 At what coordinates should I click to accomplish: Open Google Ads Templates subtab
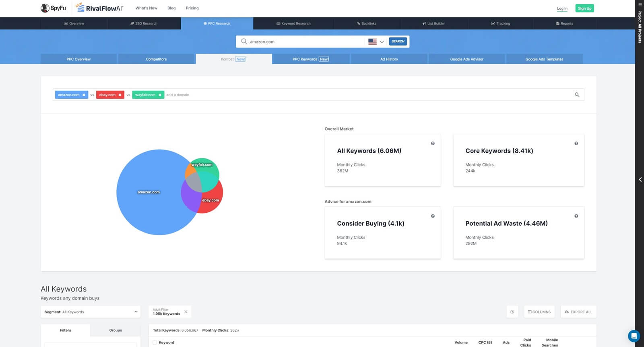(544, 59)
